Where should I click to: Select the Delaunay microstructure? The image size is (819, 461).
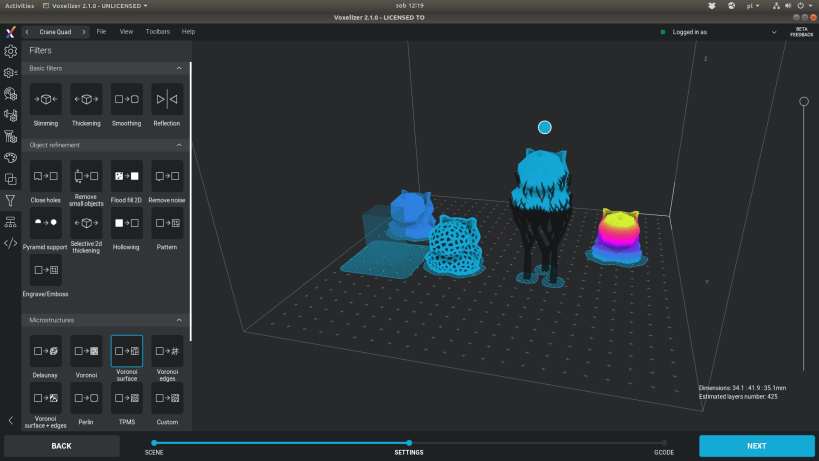pos(46,351)
